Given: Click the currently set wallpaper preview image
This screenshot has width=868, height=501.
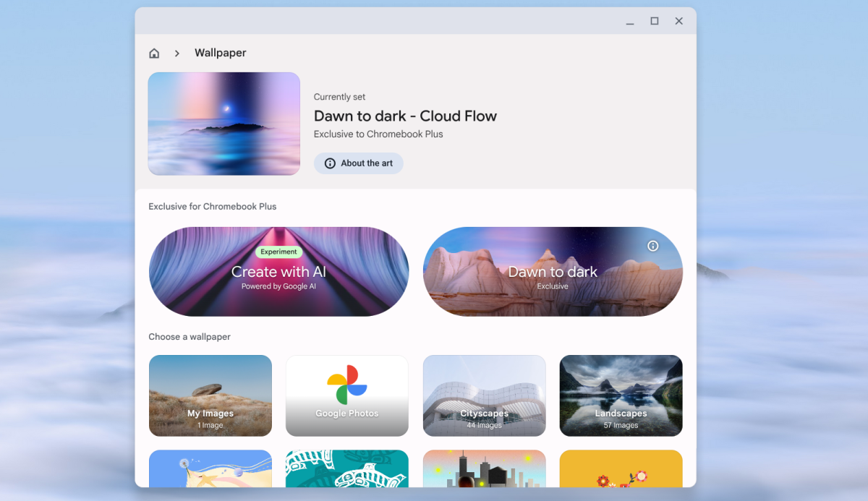Looking at the screenshot, I should point(224,124).
